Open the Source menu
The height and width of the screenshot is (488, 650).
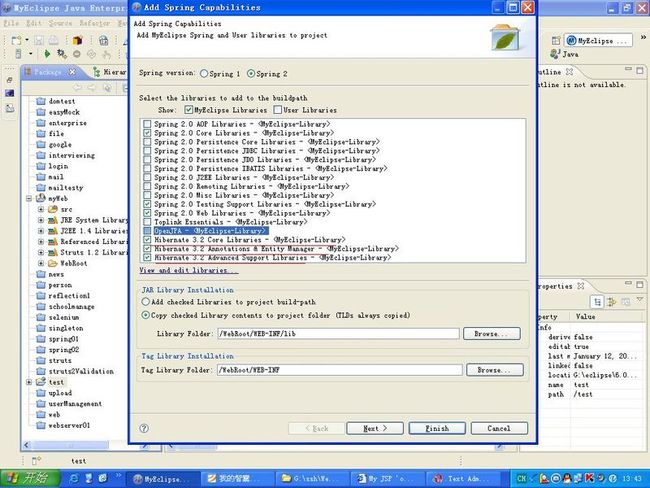[x=61, y=23]
